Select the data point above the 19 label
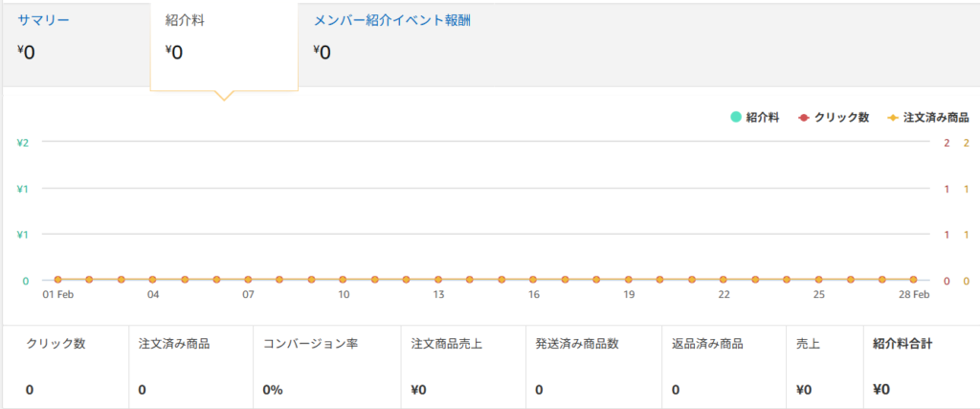This screenshot has height=409, width=980. [x=628, y=280]
